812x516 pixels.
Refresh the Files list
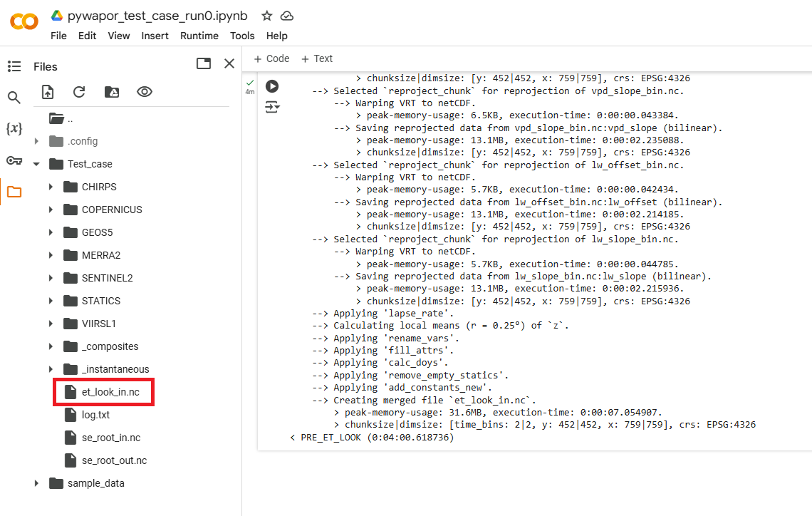(79, 92)
